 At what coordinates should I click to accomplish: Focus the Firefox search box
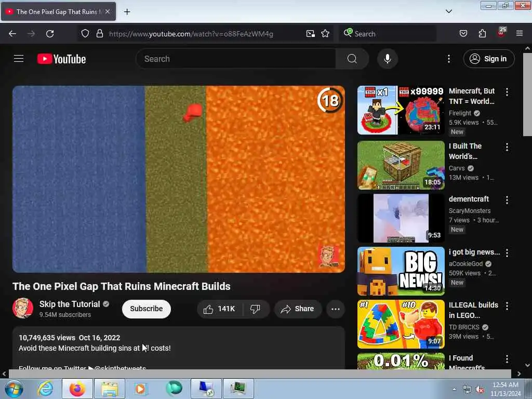tap(388, 34)
